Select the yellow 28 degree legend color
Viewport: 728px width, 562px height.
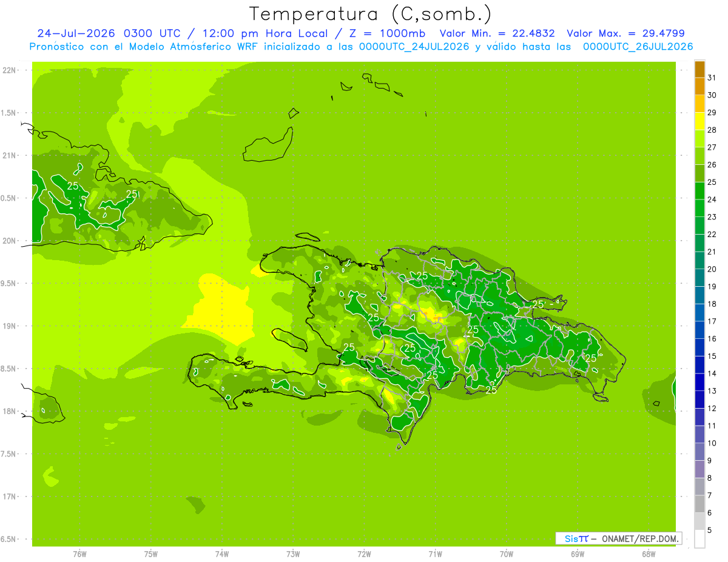point(699,121)
